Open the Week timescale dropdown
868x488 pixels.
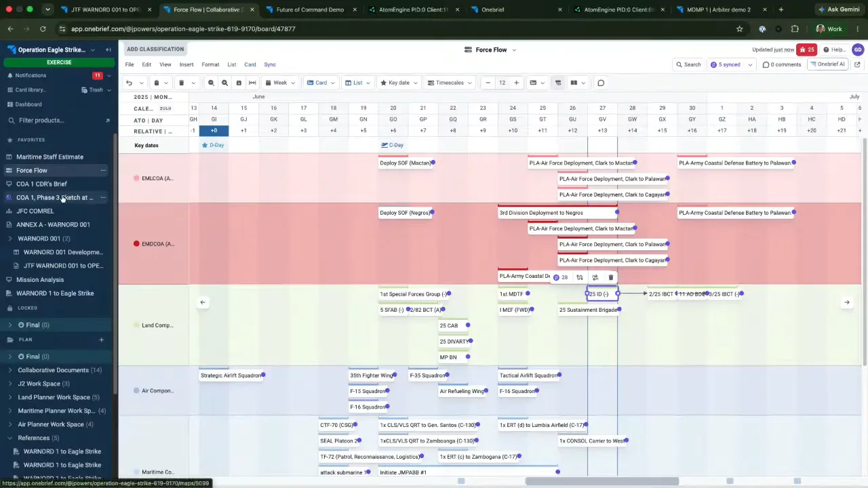coord(279,83)
